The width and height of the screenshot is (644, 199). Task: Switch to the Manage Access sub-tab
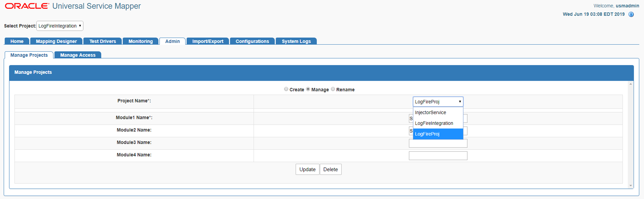pos(78,55)
